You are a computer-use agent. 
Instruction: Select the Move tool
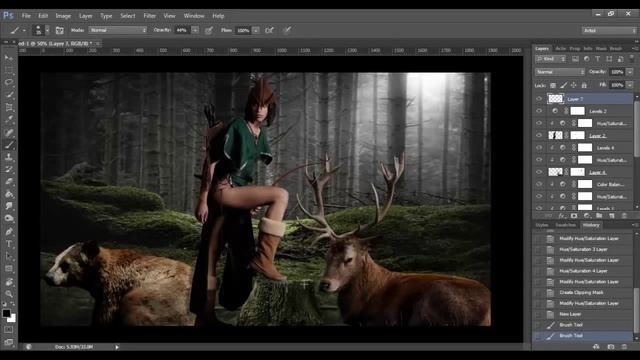point(9,58)
